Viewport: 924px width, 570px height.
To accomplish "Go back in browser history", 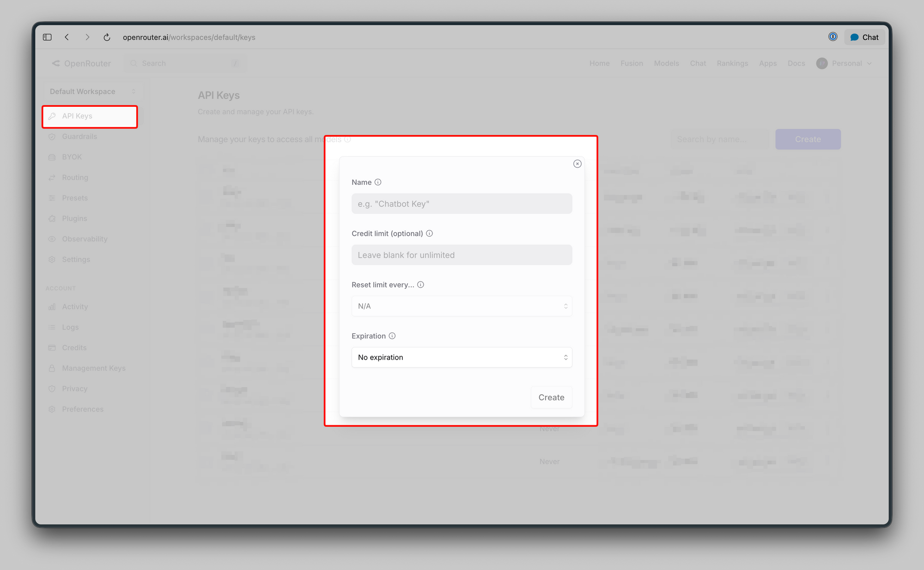I will (67, 37).
